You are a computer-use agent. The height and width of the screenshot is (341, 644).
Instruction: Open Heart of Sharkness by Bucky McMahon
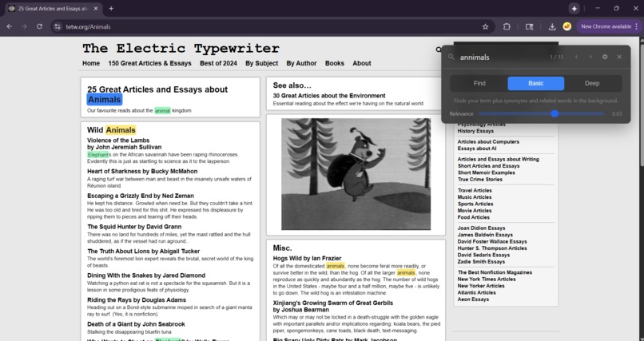(142, 171)
